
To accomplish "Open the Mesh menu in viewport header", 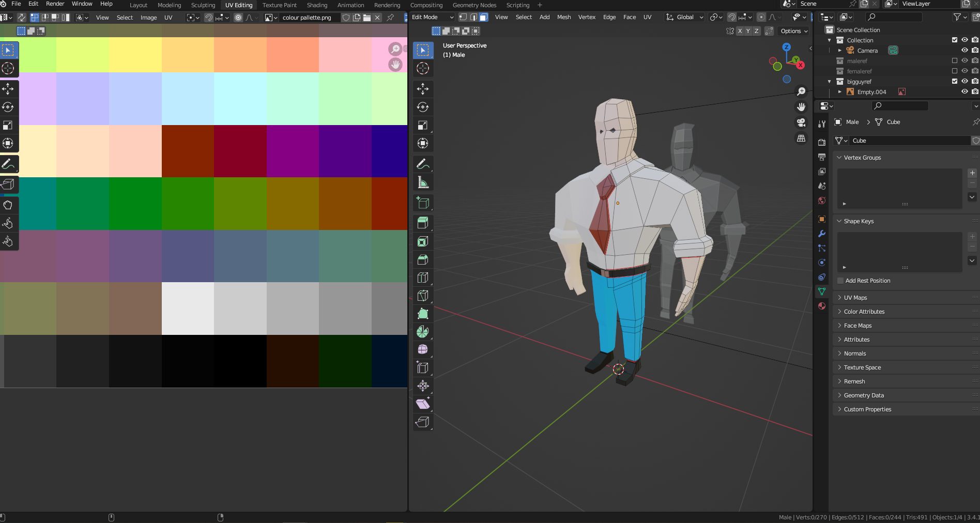I will click(x=564, y=17).
